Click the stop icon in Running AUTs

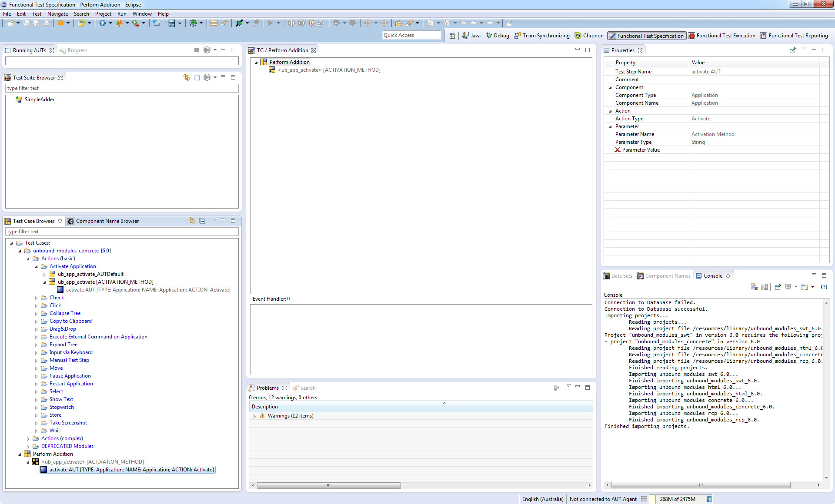tap(197, 50)
